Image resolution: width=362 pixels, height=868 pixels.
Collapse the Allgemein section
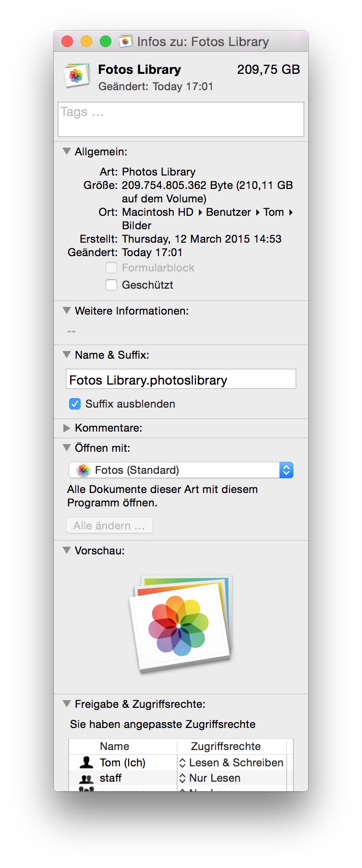tap(67, 152)
